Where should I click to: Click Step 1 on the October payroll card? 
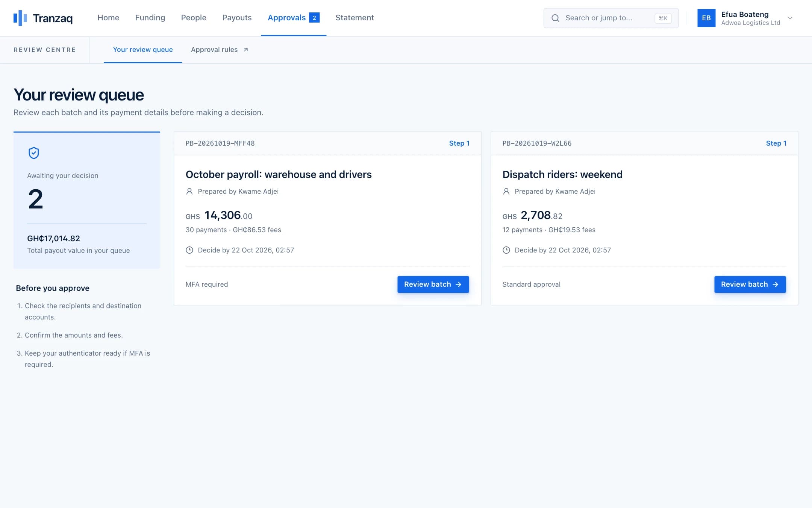click(459, 143)
